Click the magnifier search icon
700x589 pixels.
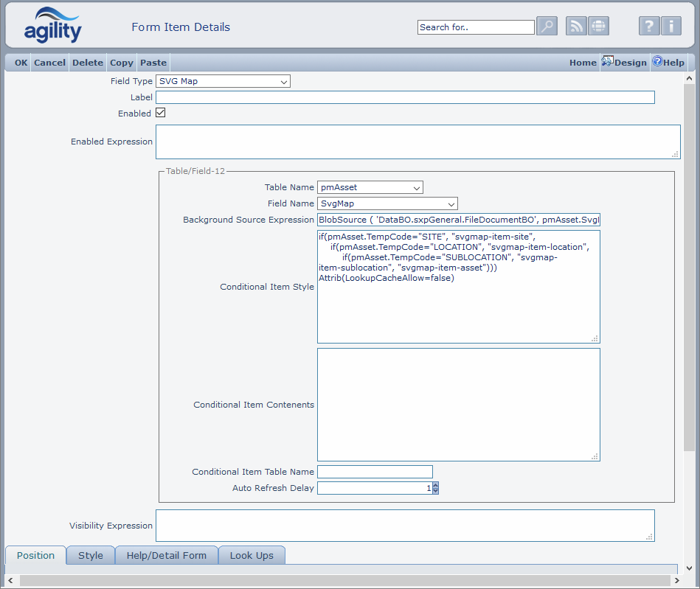tap(547, 27)
